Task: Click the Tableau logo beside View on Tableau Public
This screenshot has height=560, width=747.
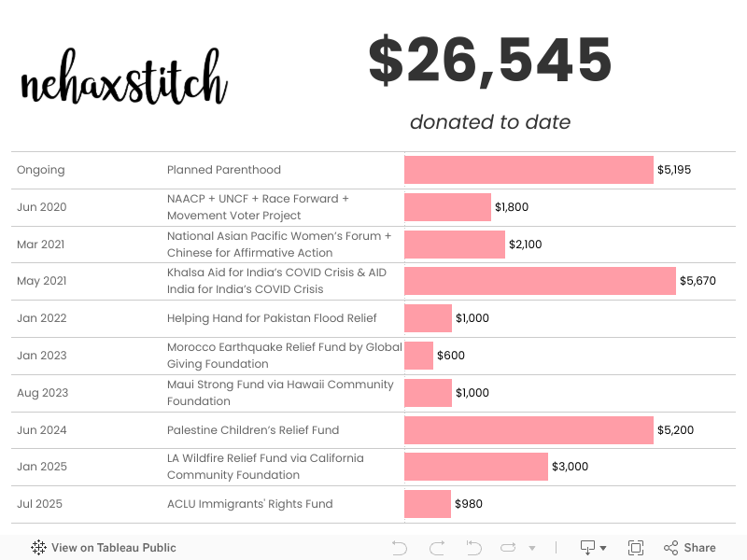Action: tap(37, 548)
